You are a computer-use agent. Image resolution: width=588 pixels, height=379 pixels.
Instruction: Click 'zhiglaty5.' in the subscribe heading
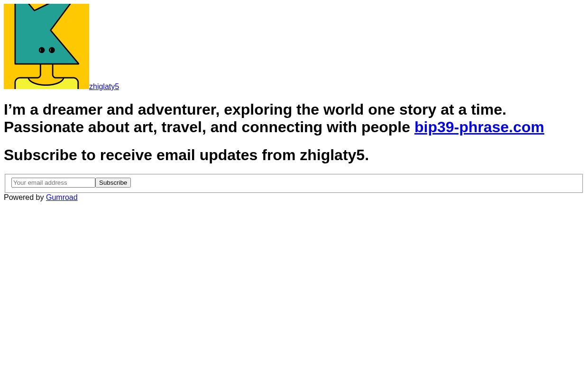click(334, 155)
